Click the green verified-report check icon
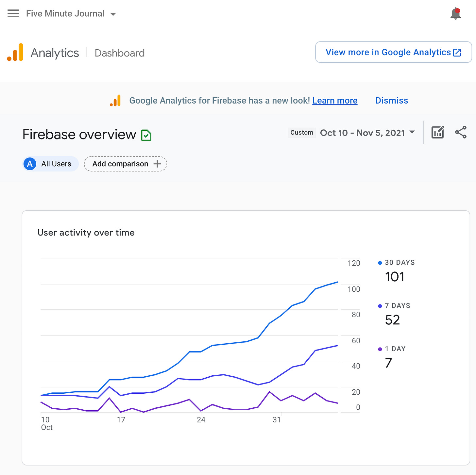 tap(146, 135)
